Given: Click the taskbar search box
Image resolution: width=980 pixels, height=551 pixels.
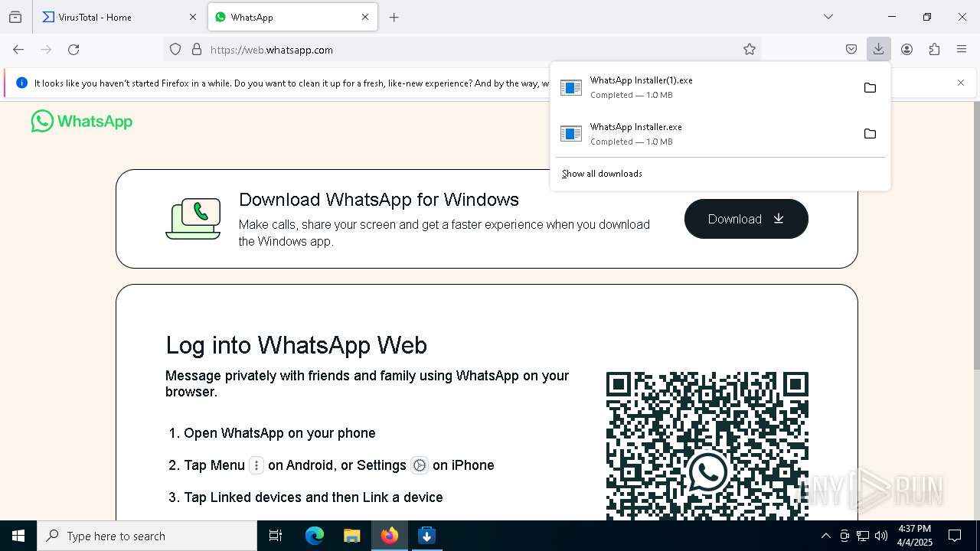Looking at the screenshot, I should pos(147,536).
